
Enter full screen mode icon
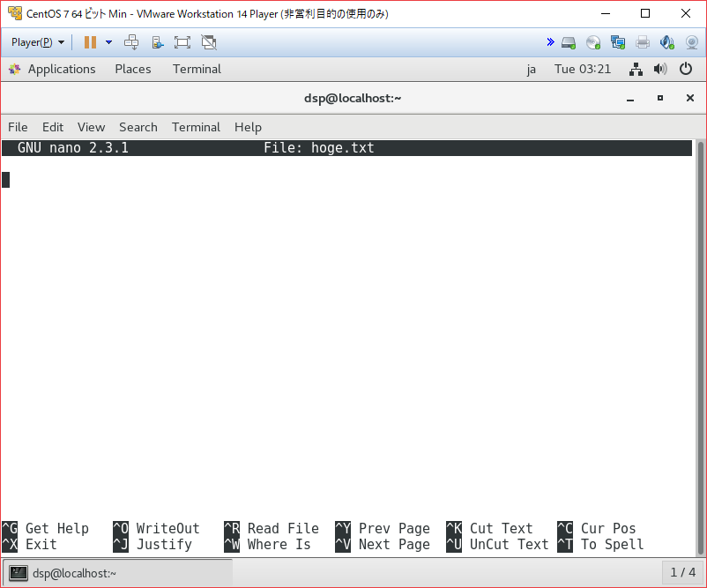[182, 42]
